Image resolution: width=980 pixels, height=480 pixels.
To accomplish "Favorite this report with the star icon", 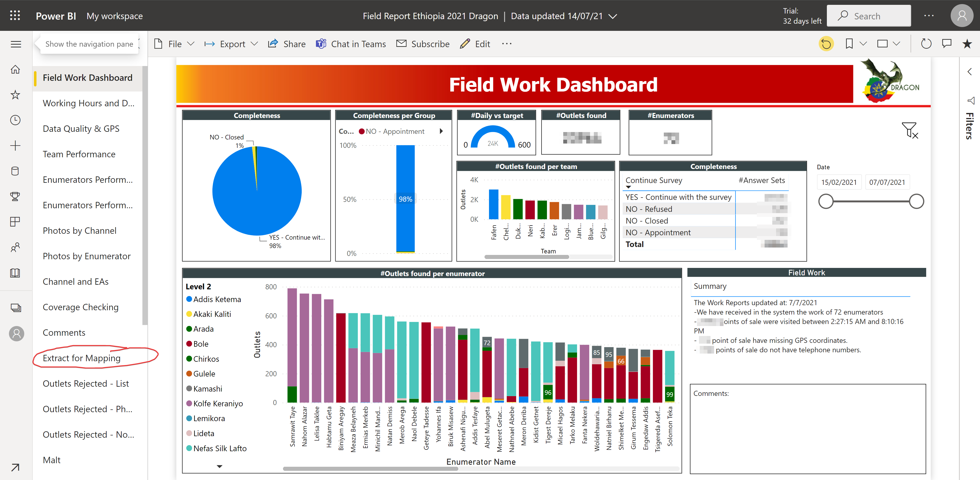I will click(x=967, y=44).
